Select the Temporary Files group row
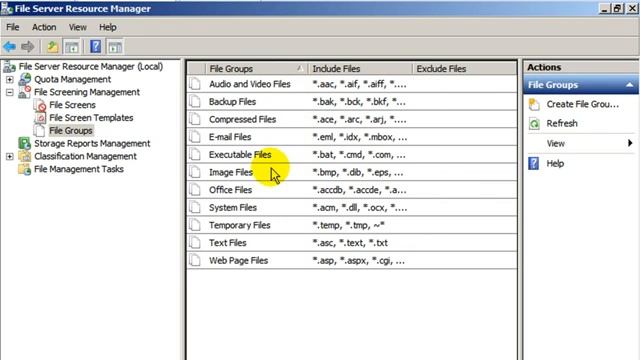The image size is (640, 360). tap(351, 225)
